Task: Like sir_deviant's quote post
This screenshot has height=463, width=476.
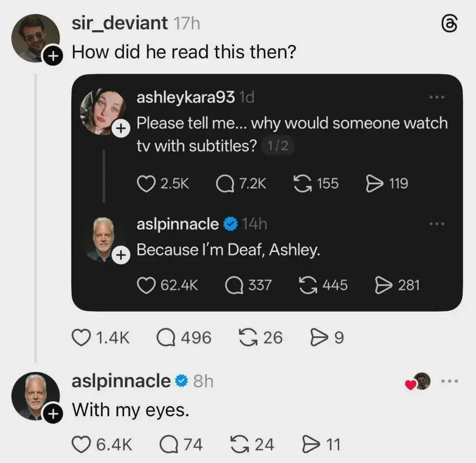Action: pos(81,337)
